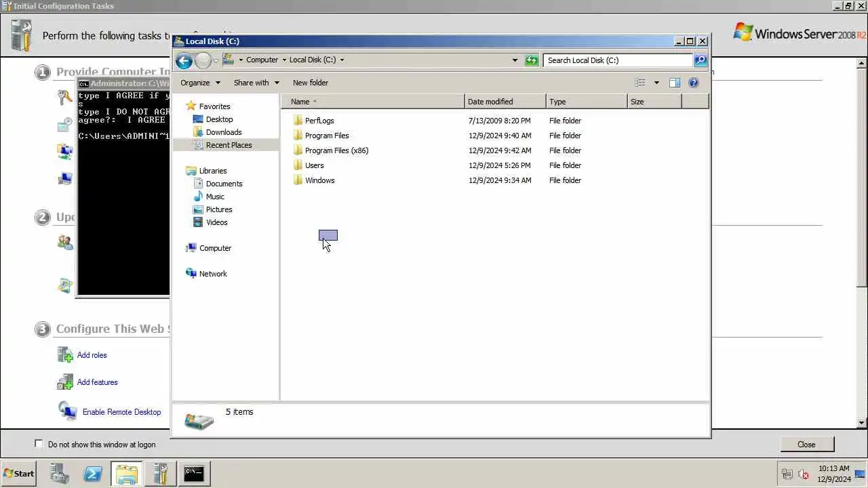Click the Users folder modified date 5:26 PM
This screenshot has height=488, width=868.
click(x=500, y=165)
